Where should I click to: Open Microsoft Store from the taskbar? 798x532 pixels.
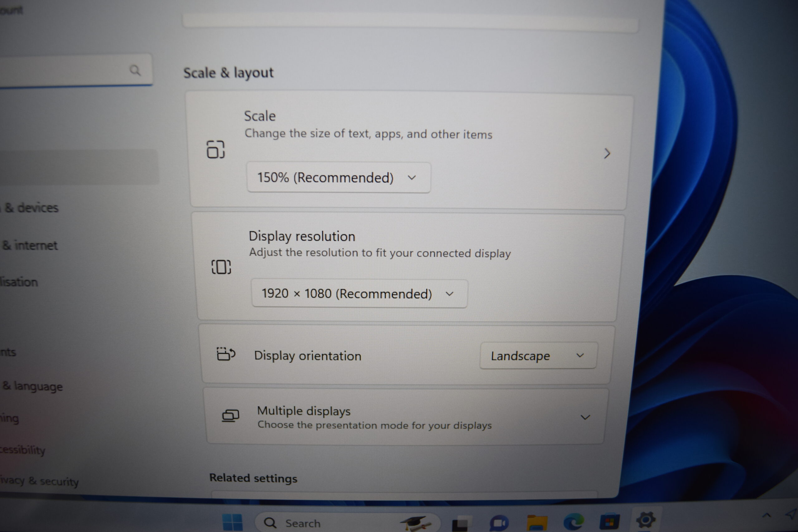(x=610, y=521)
